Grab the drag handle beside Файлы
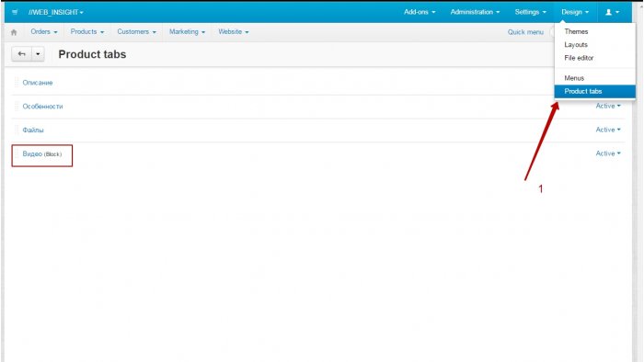The width and height of the screenshot is (644, 362). pyautogui.click(x=17, y=130)
